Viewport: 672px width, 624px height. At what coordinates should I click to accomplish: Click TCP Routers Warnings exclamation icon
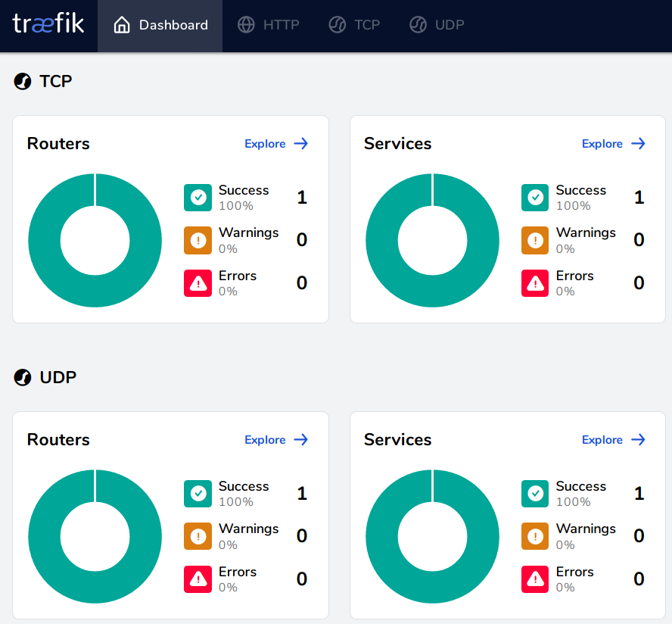[x=198, y=240]
